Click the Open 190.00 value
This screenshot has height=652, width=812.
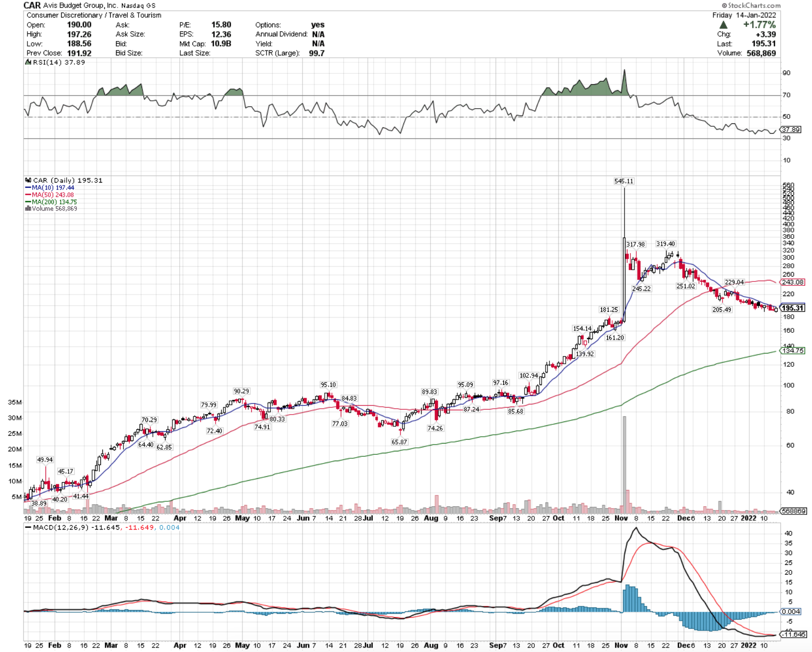pyautogui.click(x=79, y=24)
